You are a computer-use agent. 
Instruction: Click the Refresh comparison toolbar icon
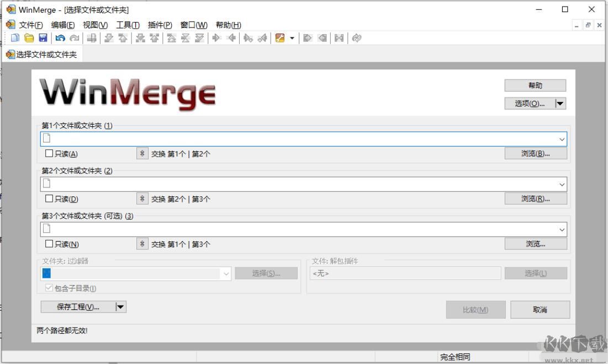tap(357, 38)
